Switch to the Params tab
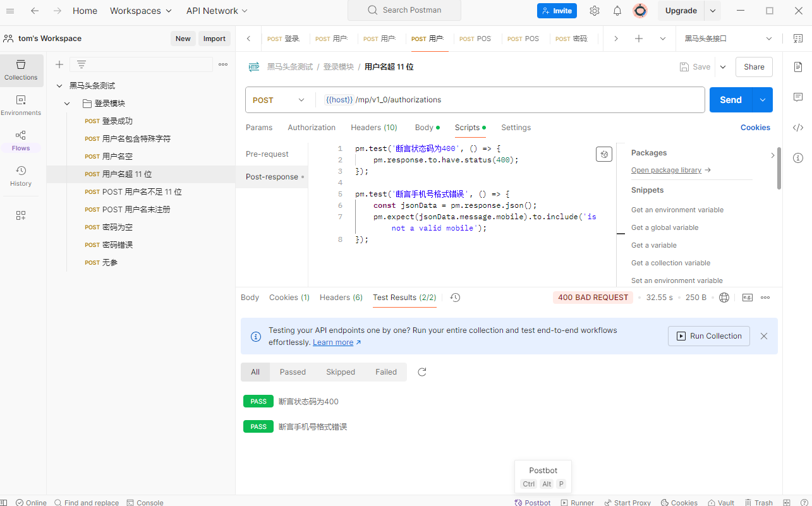The image size is (812, 506). point(259,128)
